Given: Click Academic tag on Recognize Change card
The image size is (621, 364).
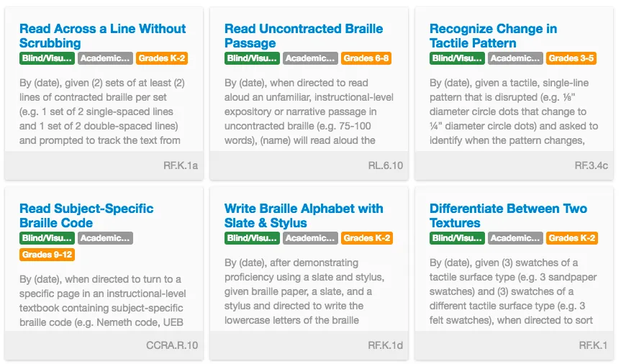Looking at the screenshot, I should point(515,58).
